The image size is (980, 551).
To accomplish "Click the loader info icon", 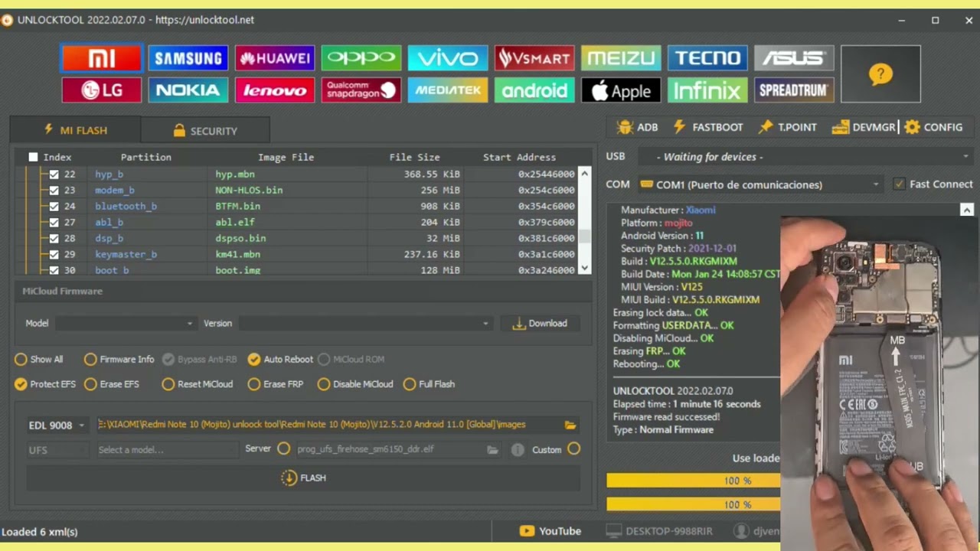I will (518, 450).
